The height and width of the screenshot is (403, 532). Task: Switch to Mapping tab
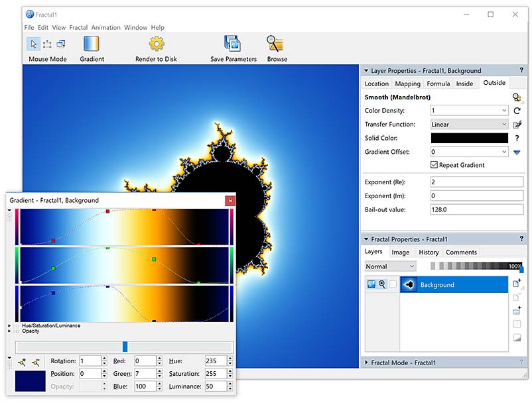tap(407, 84)
